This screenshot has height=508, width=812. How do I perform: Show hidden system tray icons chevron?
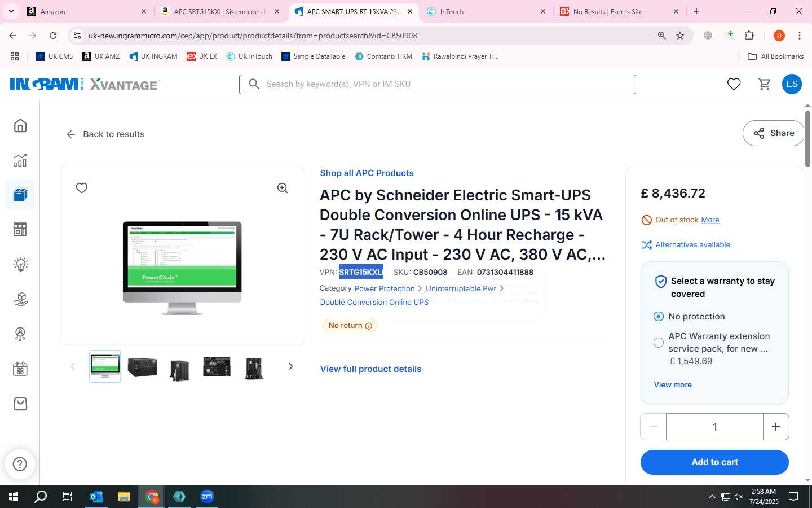click(x=712, y=497)
